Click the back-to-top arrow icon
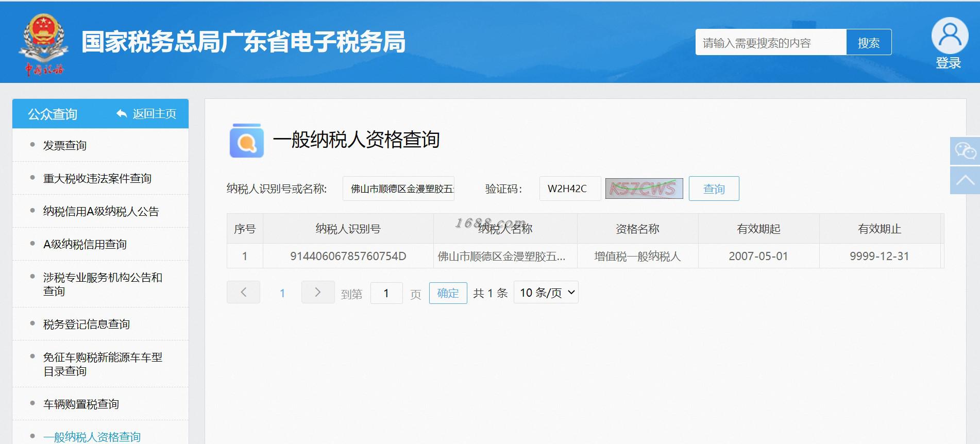Screen dimensions: 980x444 965,180
